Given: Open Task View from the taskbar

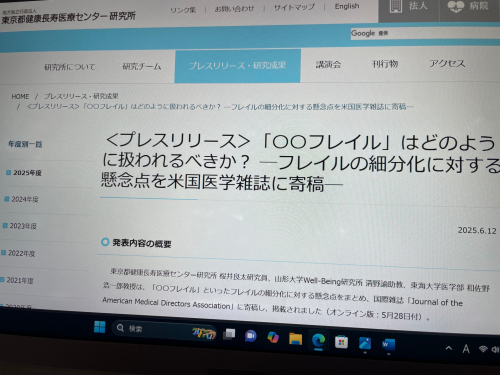Looking at the screenshot, I should tap(229, 334).
